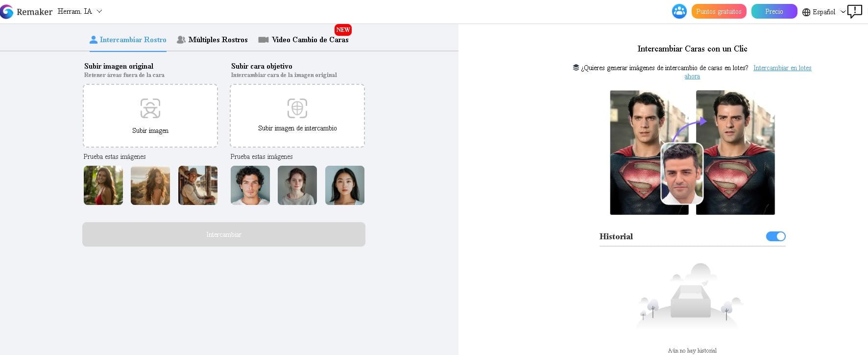Click the video camera icon
This screenshot has width=868, height=355.
[x=264, y=40]
